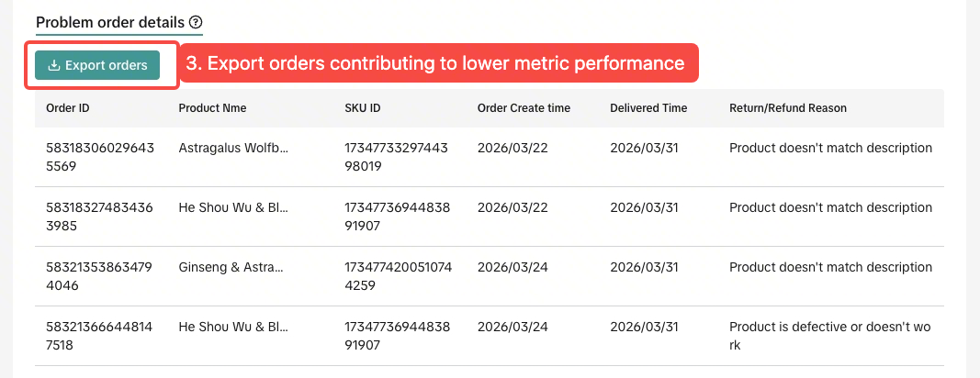
Task: Click the red annotation about exporting orders
Action: pyautogui.click(x=439, y=63)
